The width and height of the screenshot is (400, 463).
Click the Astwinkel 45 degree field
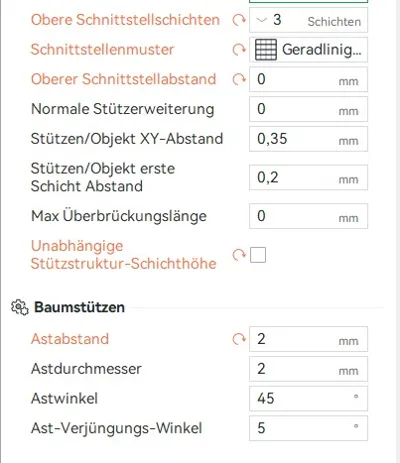[308, 398]
